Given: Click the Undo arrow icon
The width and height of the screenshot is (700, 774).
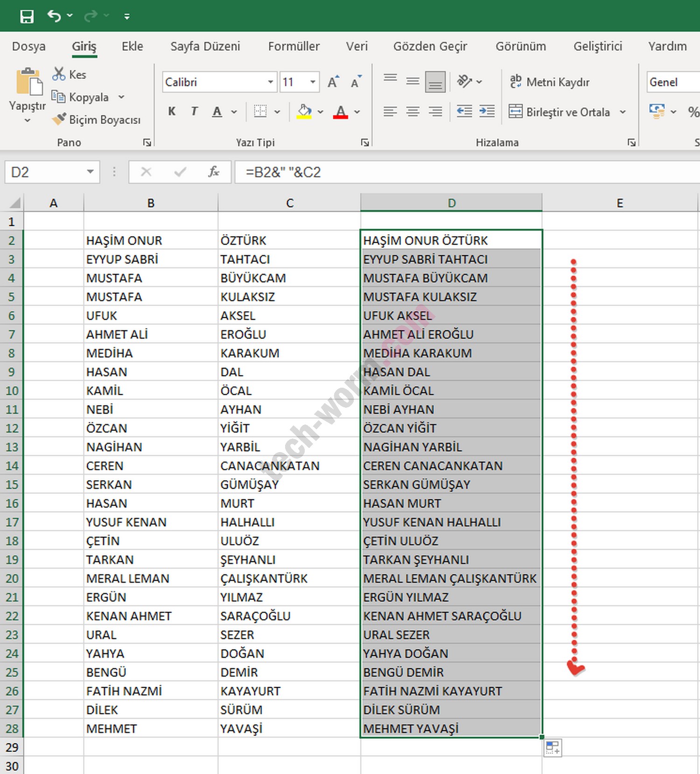Looking at the screenshot, I should [x=54, y=16].
